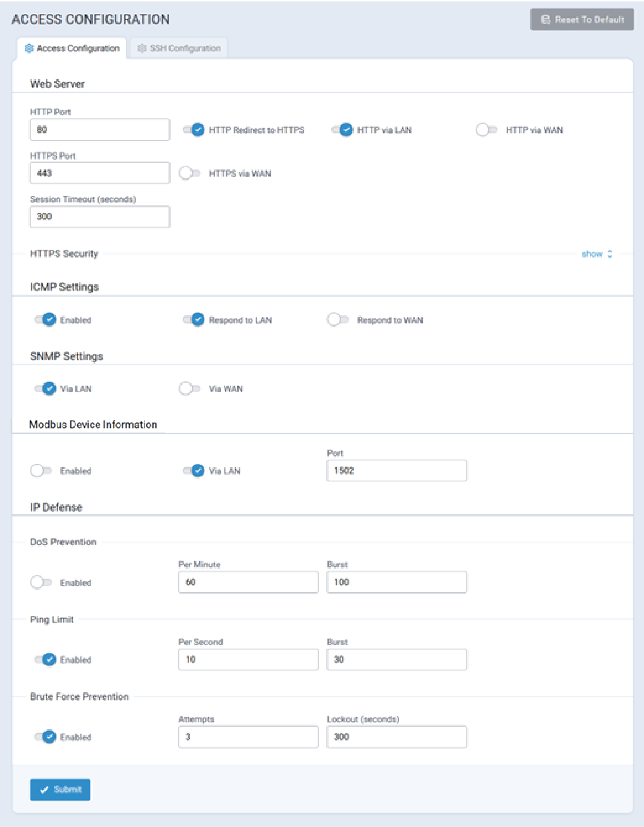644x827 pixels.
Task: Disable ICMP Respond to LAN
Action: (194, 320)
